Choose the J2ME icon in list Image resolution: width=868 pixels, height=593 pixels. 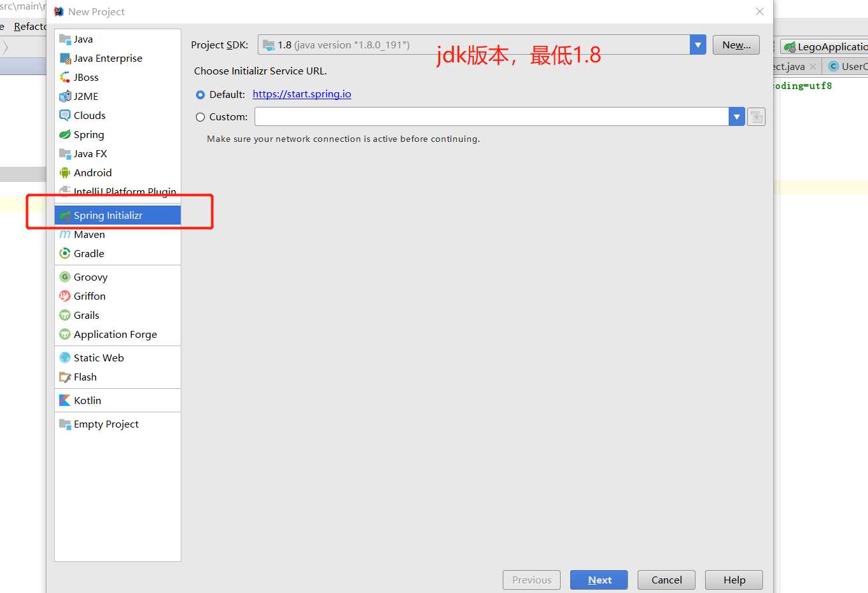[x=65, y=97]
